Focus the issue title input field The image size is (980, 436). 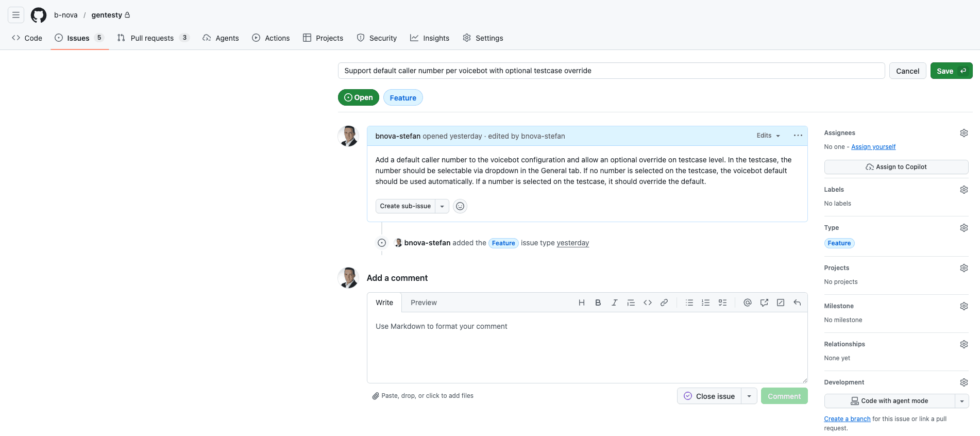611,71
